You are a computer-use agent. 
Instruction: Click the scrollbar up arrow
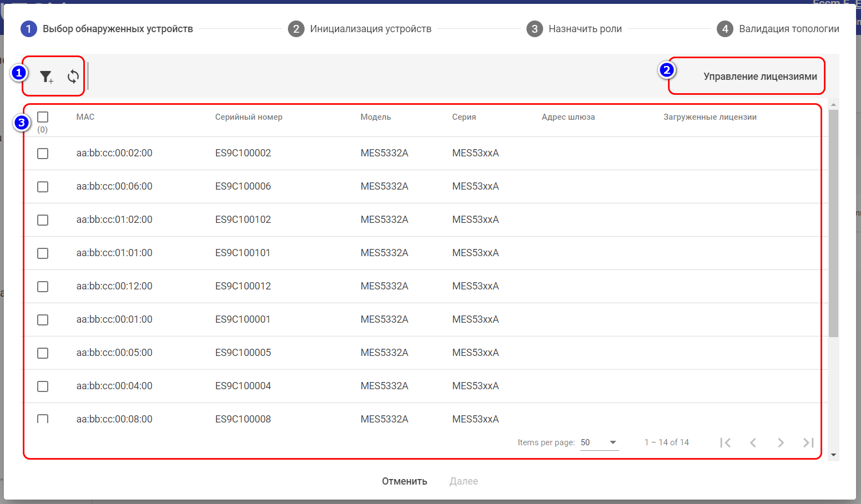point(833,104)
